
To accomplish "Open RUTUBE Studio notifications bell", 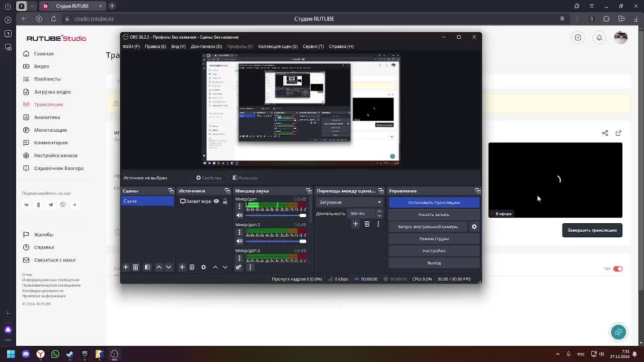I will click(599, 38).
